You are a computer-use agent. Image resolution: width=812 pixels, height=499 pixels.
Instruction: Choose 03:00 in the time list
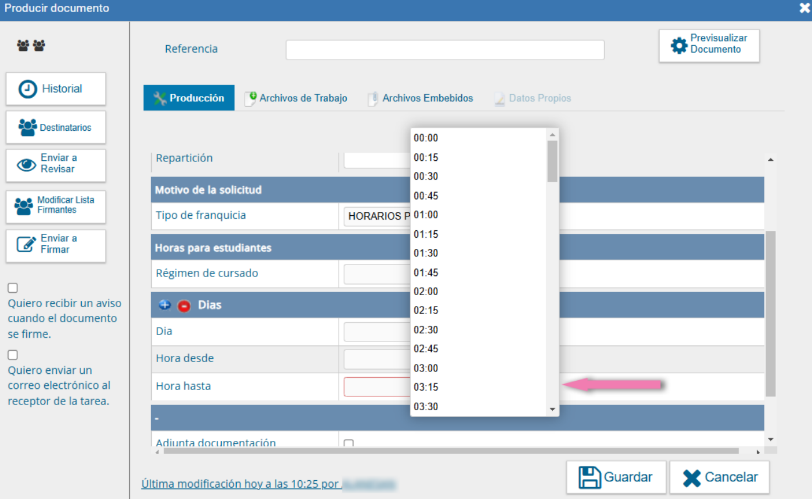coord(427,368)
